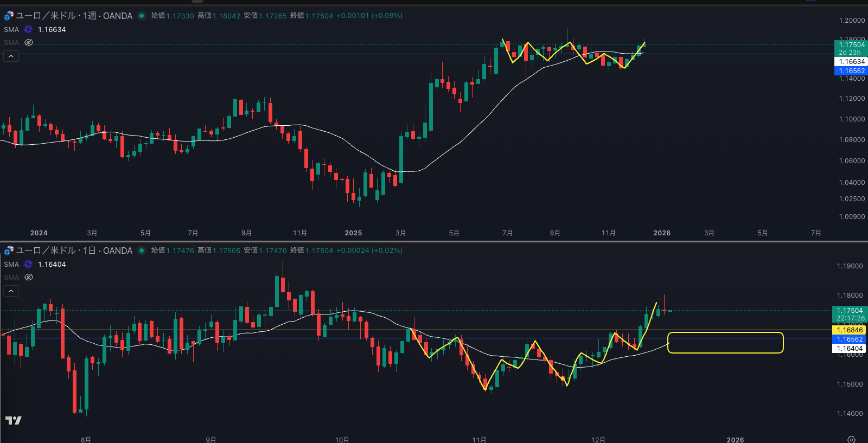This screenshot has height=443, width=868.
Task: Open chart settings via bottom-right hexagon gear icon
Action: point(851,440)
